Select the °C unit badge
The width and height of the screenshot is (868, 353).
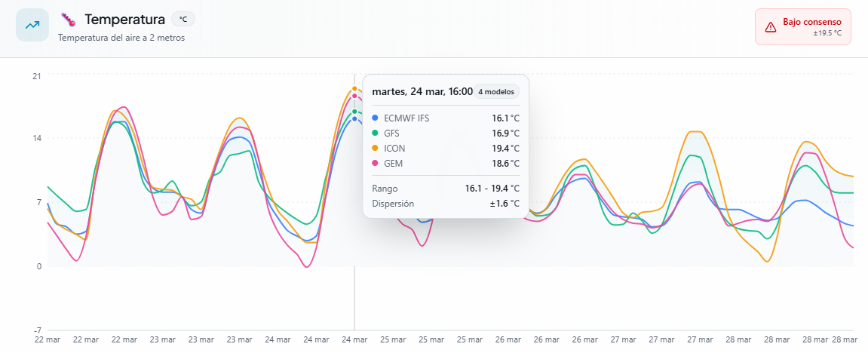point(182,19)
